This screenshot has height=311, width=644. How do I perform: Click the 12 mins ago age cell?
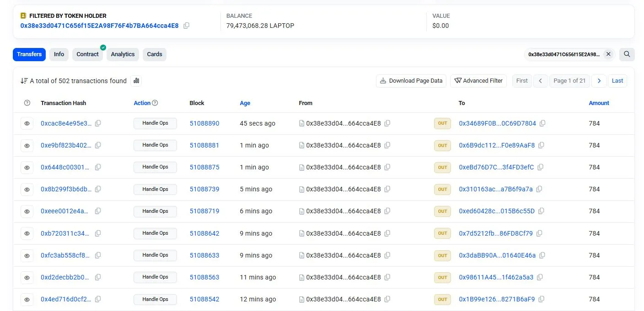click(x=258, y=299)
